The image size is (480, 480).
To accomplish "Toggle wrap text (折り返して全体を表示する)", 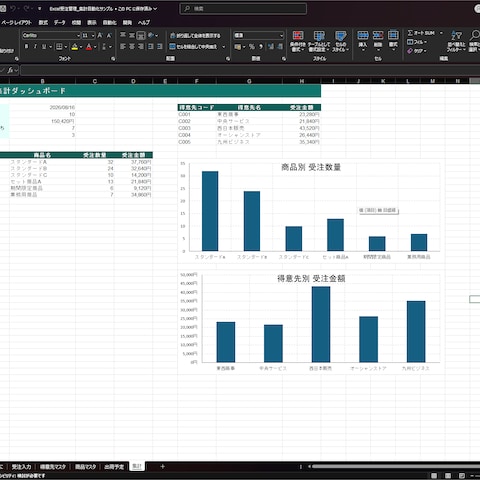I will [195, 35].
